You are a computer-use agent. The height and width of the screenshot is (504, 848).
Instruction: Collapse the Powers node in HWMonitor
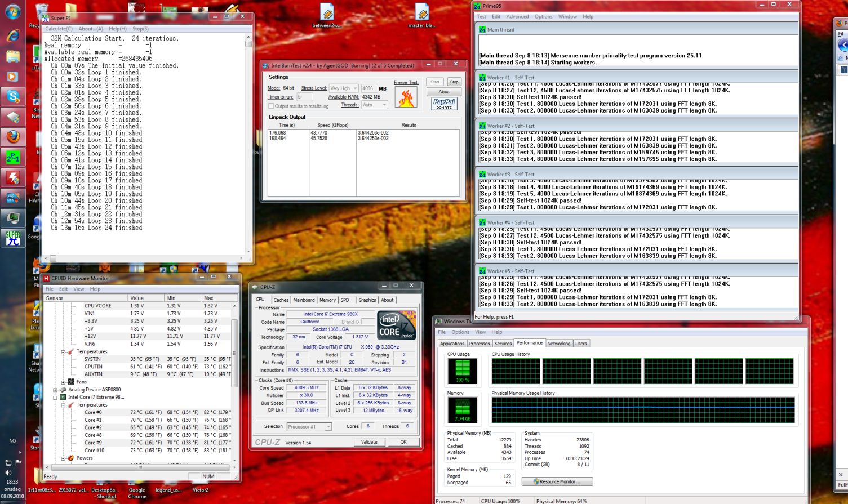63,458
